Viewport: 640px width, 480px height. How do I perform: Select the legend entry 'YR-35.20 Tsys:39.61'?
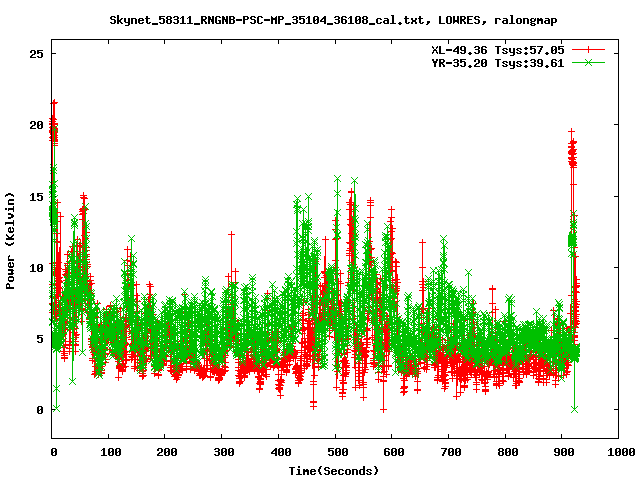pos(498,63)
